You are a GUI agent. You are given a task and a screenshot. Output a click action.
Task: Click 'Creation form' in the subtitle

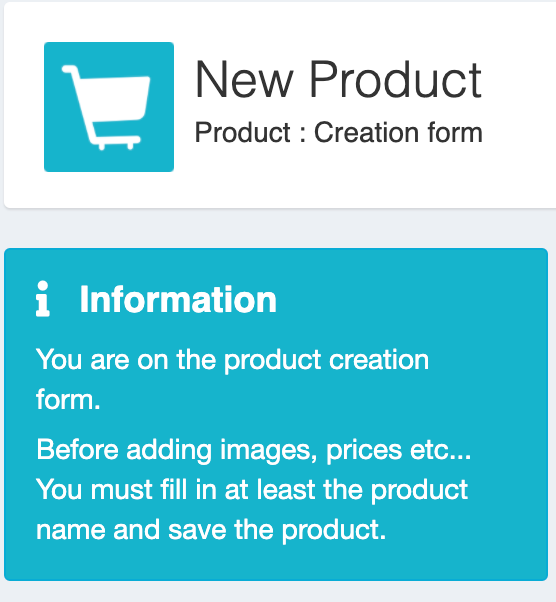tap(398, 132)
